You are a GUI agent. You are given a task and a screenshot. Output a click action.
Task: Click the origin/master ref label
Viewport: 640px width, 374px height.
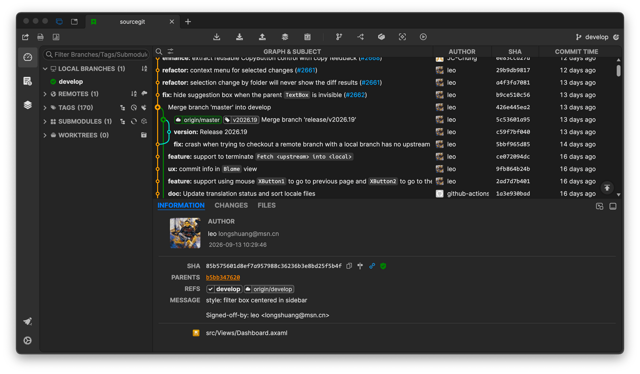click(198, 120)
